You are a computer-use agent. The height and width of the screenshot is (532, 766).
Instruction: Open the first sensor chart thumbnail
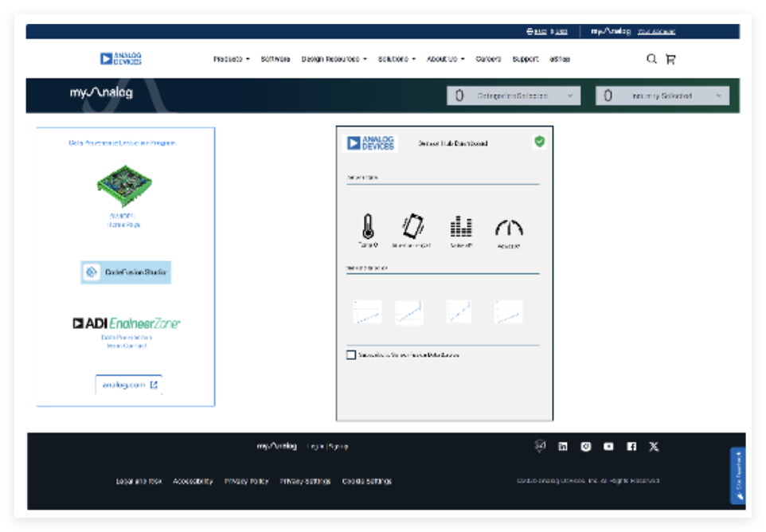367,312
